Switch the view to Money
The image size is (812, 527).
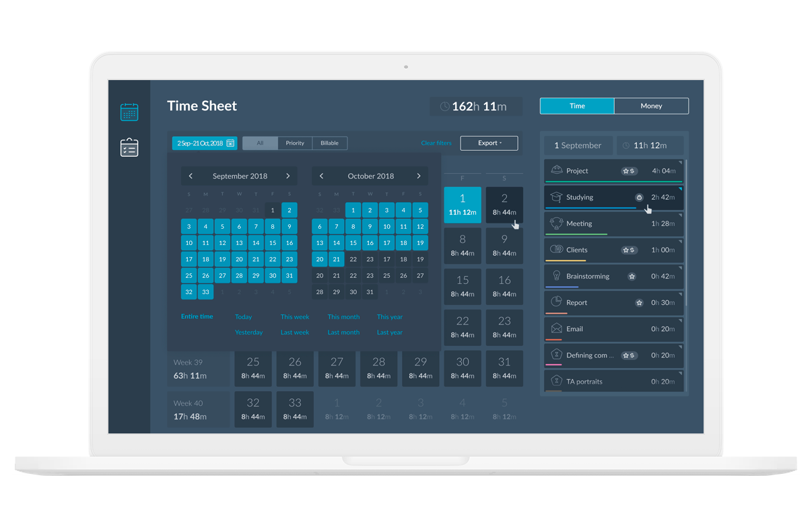pyautogui.click(x=651, y=106)
